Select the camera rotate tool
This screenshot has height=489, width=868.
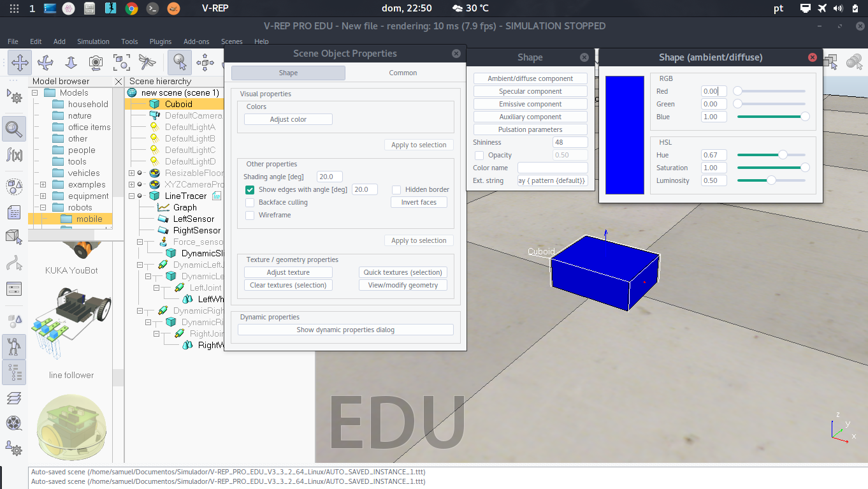(45, 62)
